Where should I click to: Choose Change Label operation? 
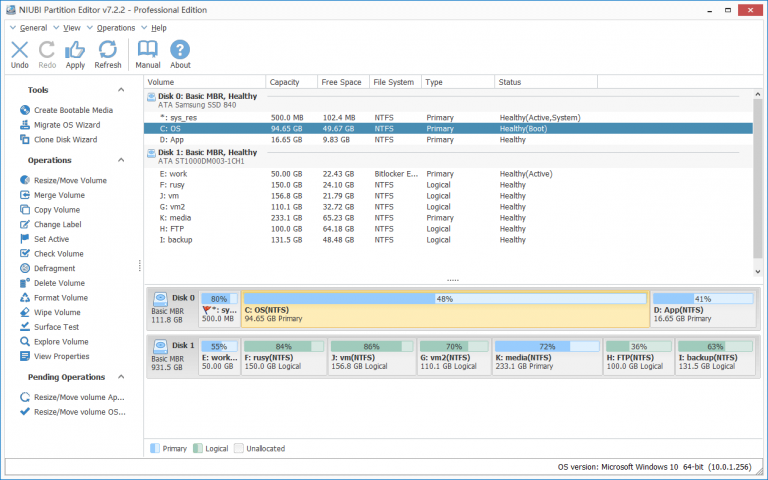click(51, 224)
